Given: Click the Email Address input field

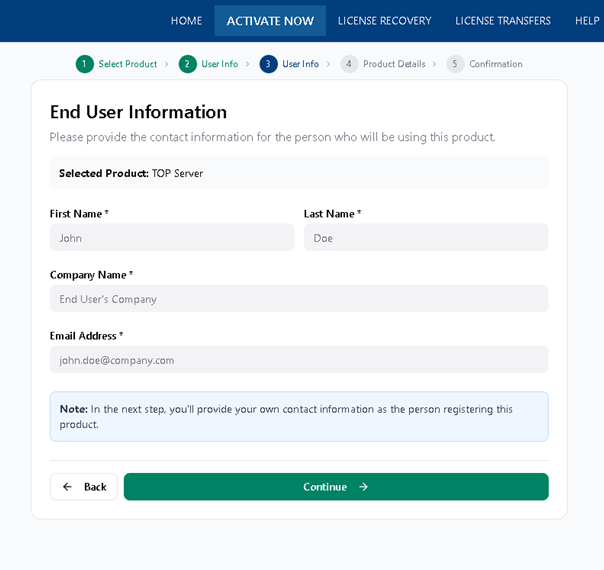Looking at the screenshot, I should coord(299,360).
